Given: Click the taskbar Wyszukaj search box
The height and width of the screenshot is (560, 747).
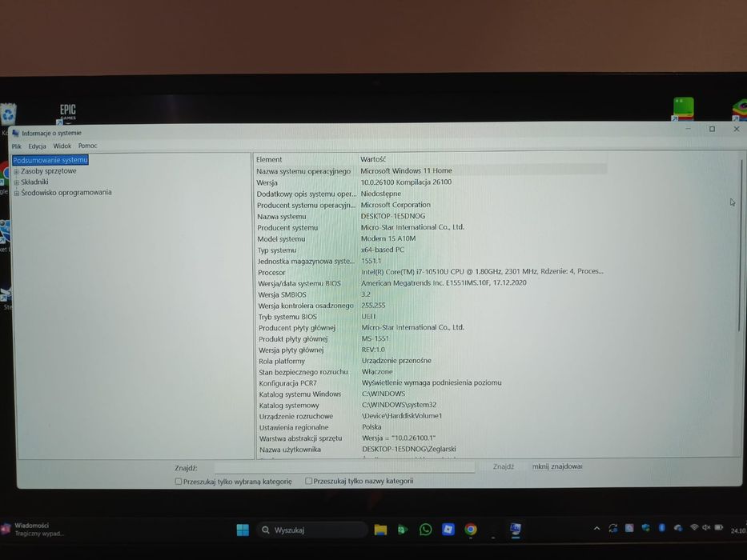Looking at the screenshot, I should (x=312, y=530).
